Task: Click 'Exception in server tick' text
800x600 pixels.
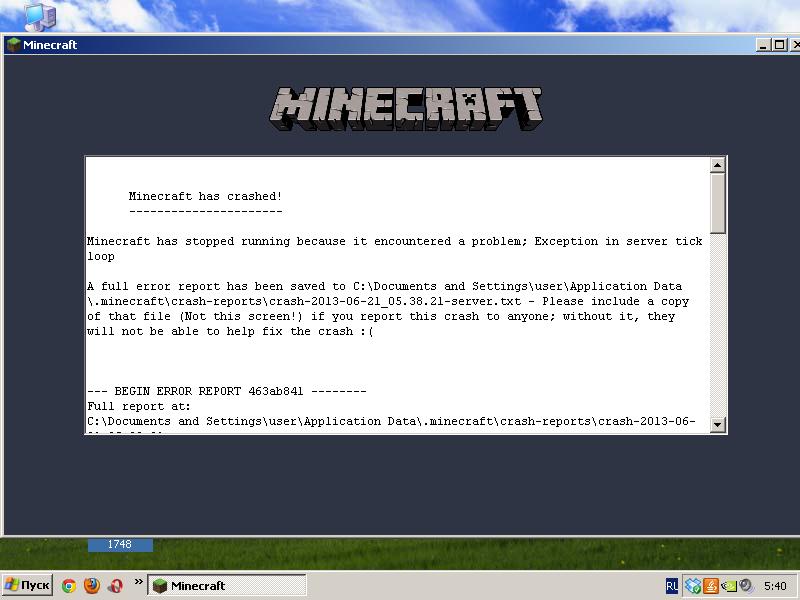Action: point(618,241)
